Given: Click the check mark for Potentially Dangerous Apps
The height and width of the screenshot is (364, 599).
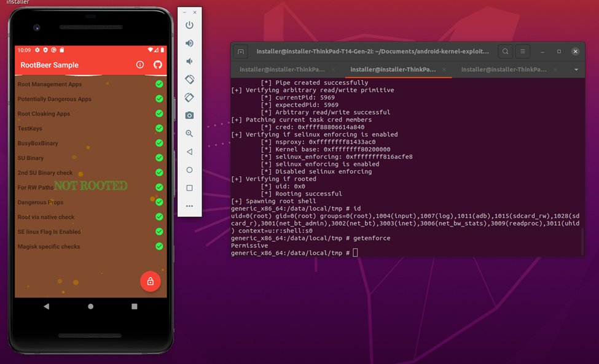Looking at the screenshot, I should 159,99.
